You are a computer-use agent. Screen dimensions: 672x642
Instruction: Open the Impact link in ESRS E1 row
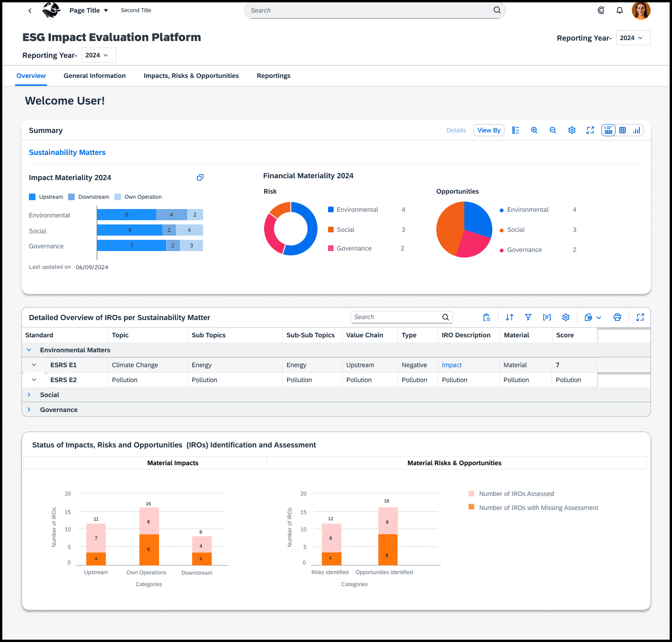click(452, 365)
